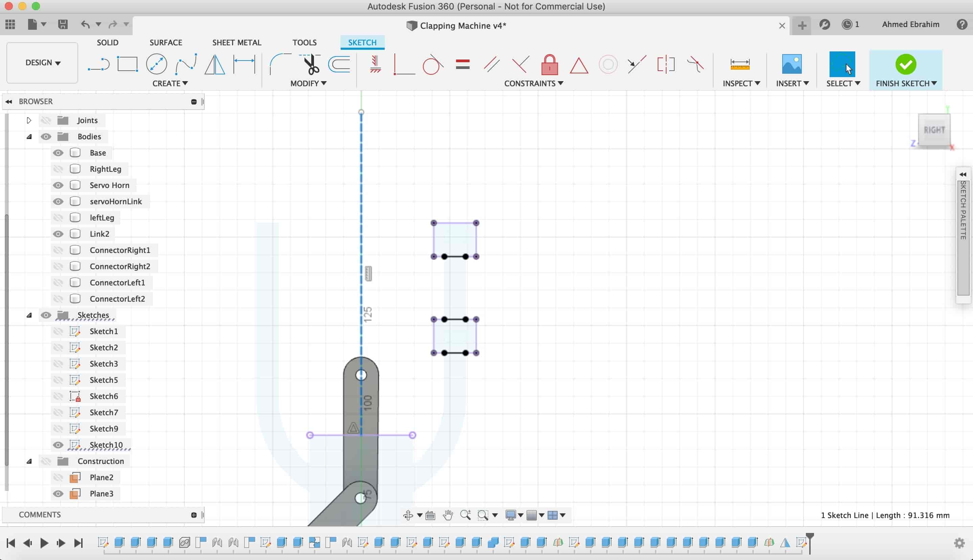Select the Offset tool in Modify
The height and width of the screenshot is (560, 973).
point(339,64)
